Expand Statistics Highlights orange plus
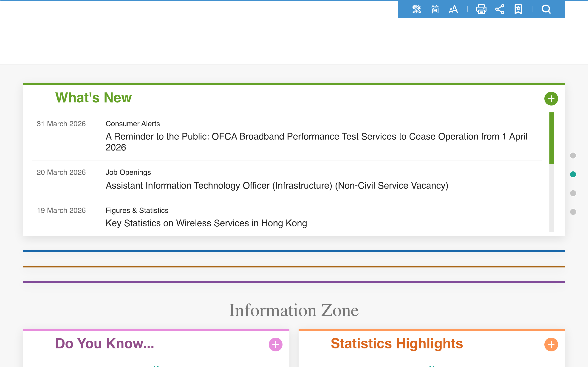The image size is (588, 367). [x=551, y=345]
